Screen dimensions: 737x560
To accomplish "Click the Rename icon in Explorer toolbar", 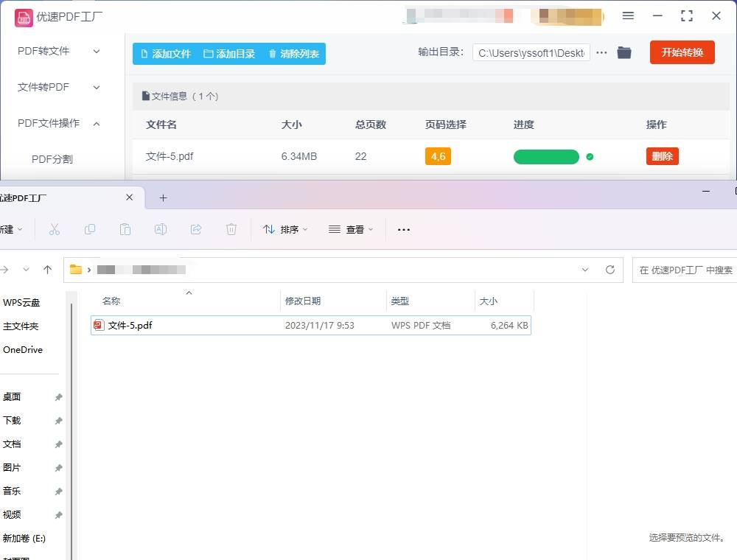I will click(x=160, y=229).
